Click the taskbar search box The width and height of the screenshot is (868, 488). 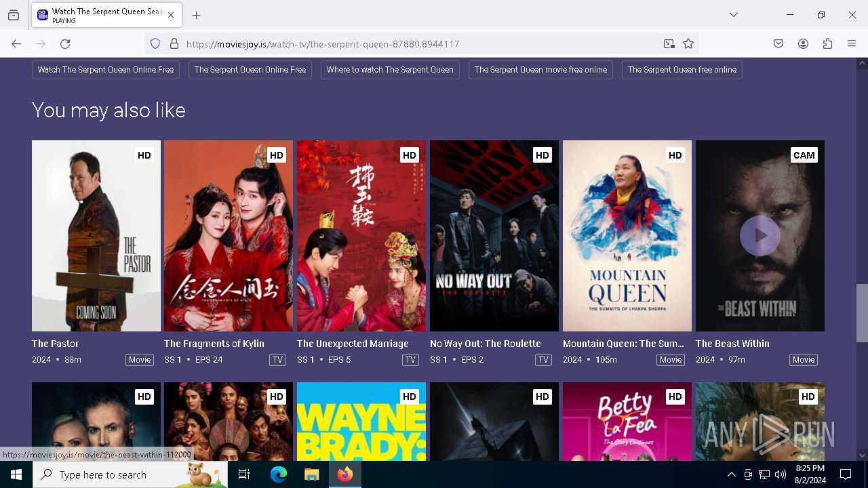click(x=130, y=474)
